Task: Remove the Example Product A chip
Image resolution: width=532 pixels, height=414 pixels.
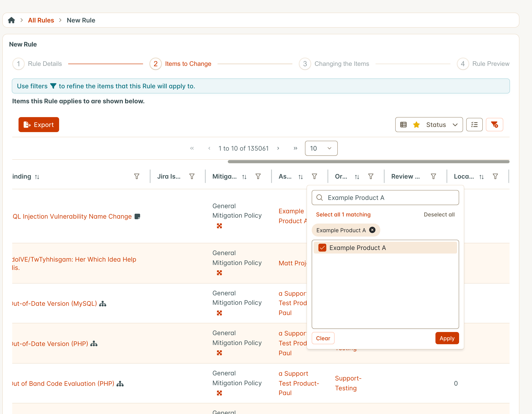Action: pyautogui.click(x=372, y=230)
